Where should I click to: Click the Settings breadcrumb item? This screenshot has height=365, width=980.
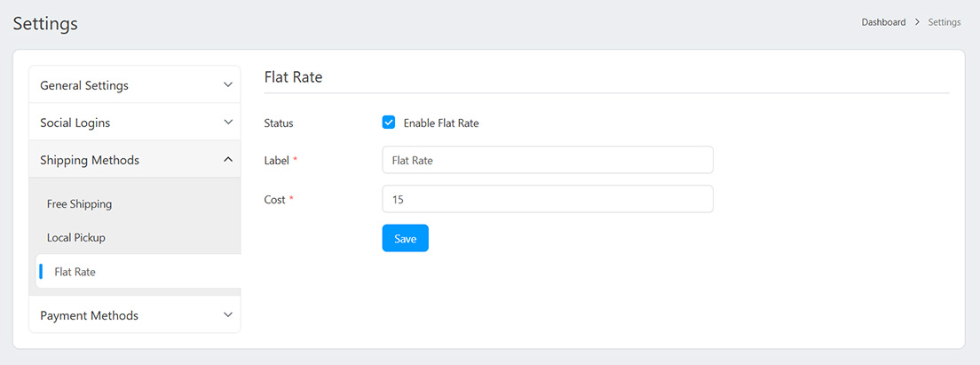click(x=944, y=22)
